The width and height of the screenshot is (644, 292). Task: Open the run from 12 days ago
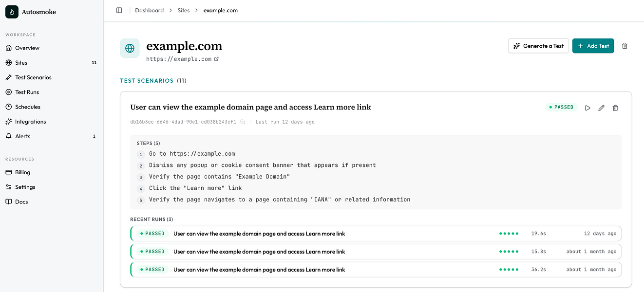(376, 234)
